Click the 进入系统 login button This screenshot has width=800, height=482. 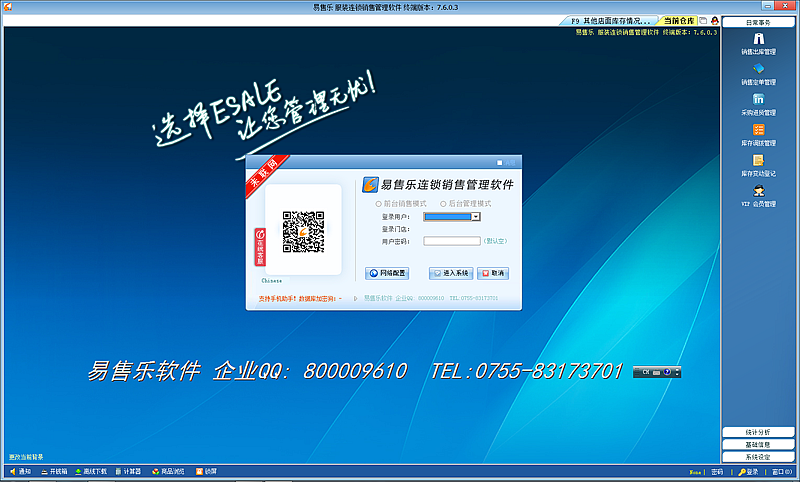(x=451, y=273)
